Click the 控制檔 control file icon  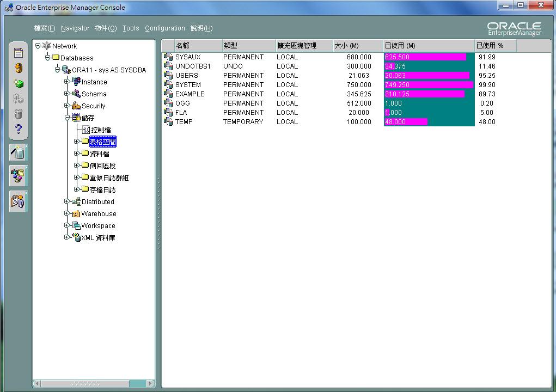point(86,130)
